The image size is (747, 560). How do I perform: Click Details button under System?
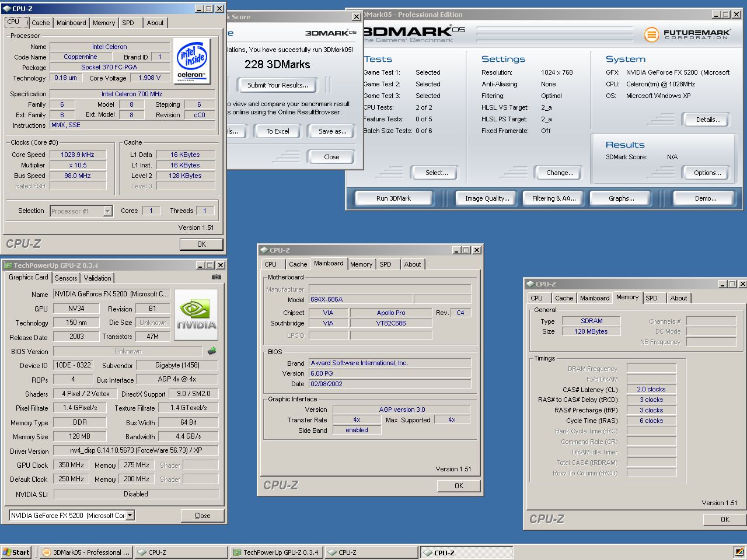(708, 120)
